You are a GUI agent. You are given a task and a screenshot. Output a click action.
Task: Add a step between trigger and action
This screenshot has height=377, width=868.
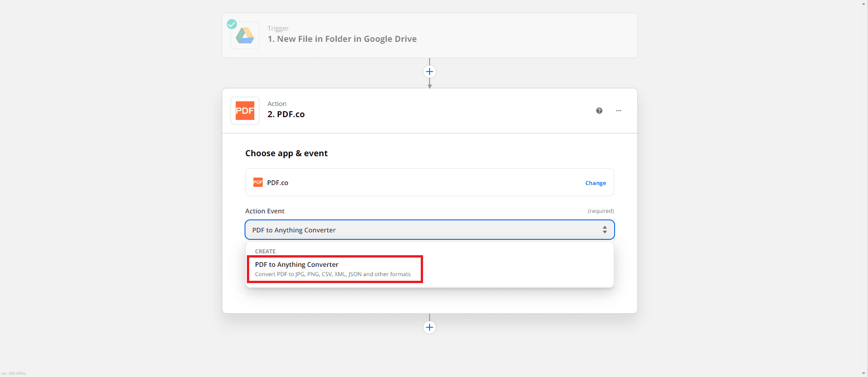[x=430, y=72]
